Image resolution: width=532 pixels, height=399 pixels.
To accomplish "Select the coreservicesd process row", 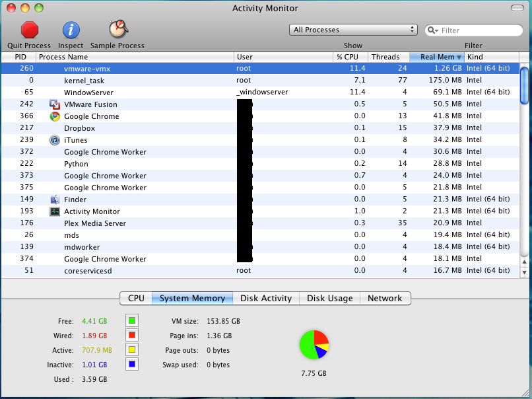I will 260,270.
